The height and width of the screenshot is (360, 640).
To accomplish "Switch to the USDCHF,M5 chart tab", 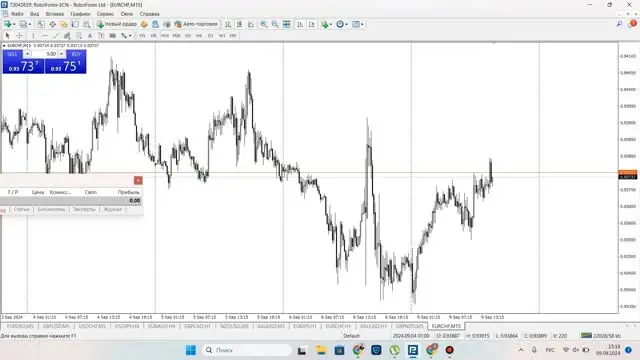I will [x=92, y=326].
